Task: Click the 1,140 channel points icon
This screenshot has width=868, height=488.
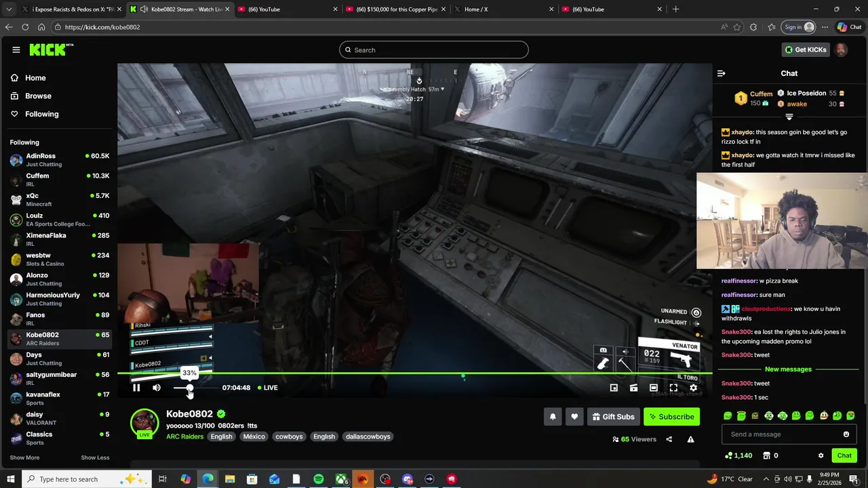Action: [x=738, y=455]
